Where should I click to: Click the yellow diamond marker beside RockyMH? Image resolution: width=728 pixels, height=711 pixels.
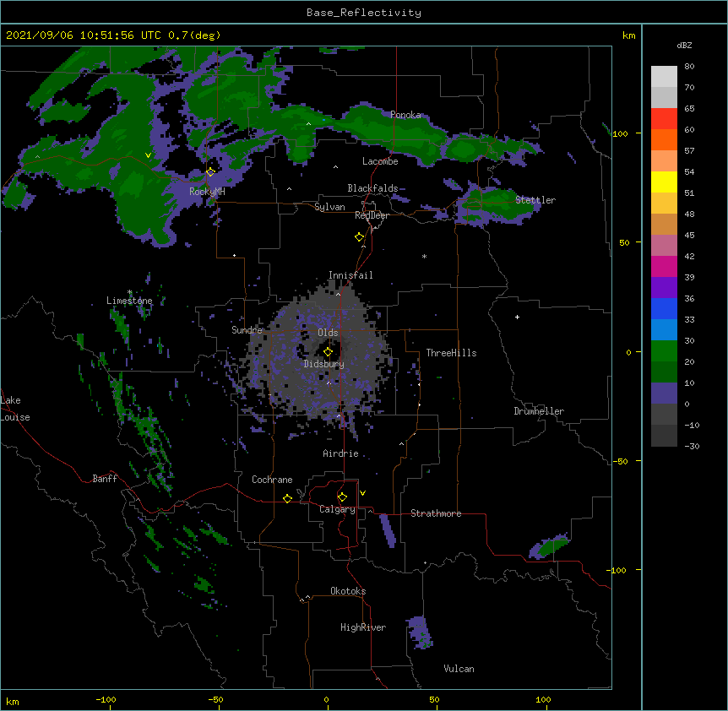click(210, 172)
